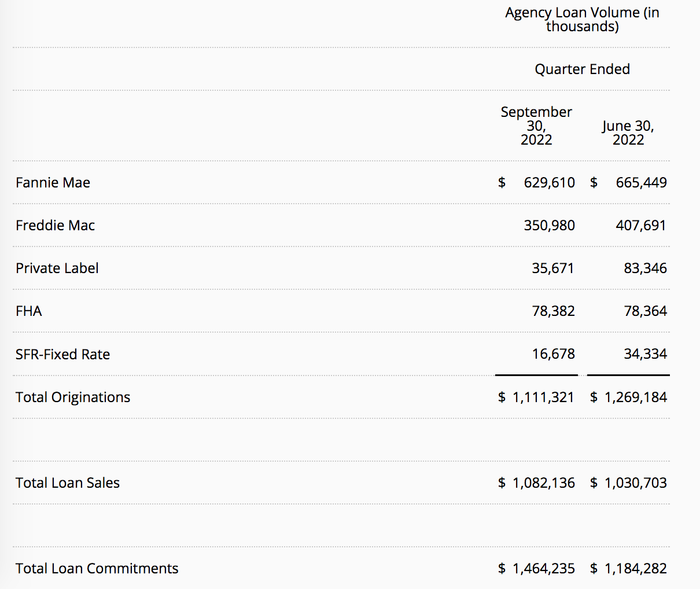The width and height of the screenshot is (700, 589).
Task: Select Total Loan Sales value 1,082,136
Action: point(544,483)
